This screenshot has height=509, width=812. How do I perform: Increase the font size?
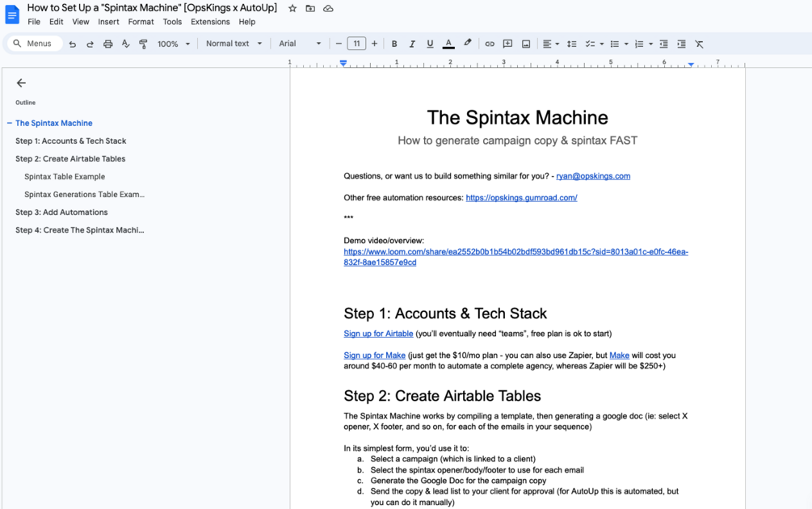[x=374, y=44]
